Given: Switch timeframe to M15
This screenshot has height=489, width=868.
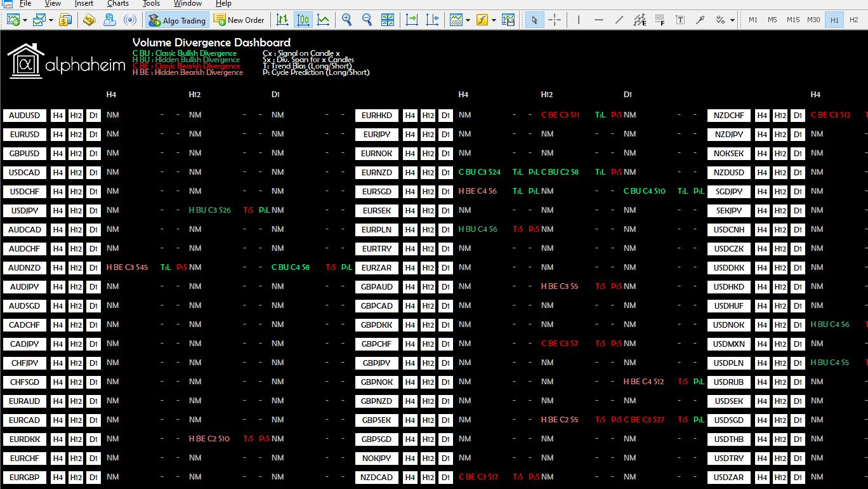Looking at the screenshot, I should click(x=793, y=20).
